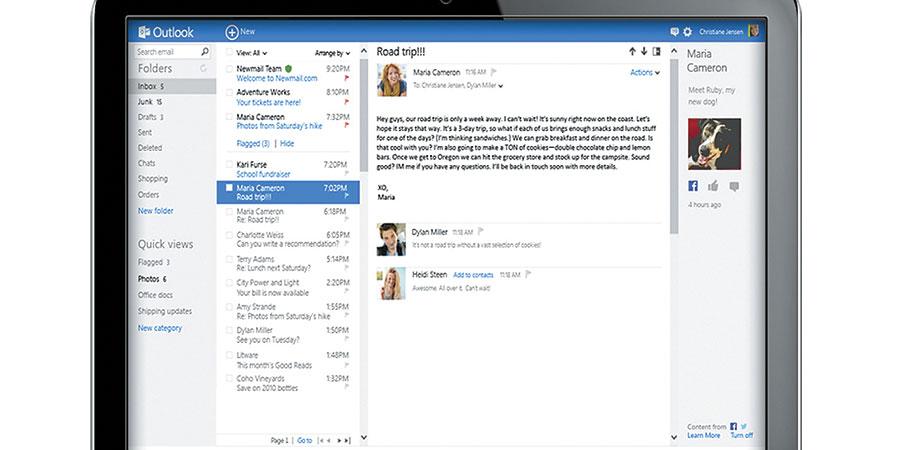Click Dylan Miller's avatar in conversation
Screen dimensions: 900x450
[x=391, y=239]
